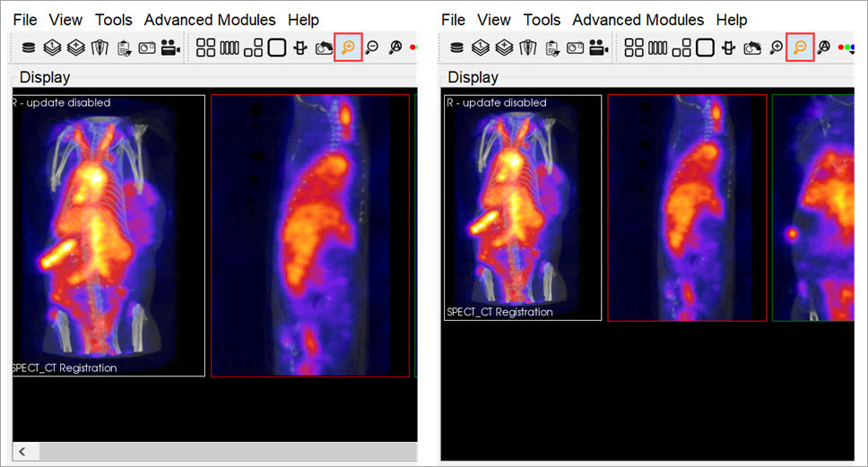Image resolution: width=868 pixels, height=467 pixels.
Task: Click highlighted zoom-out magnifier in right window
Action: (800, 48)
